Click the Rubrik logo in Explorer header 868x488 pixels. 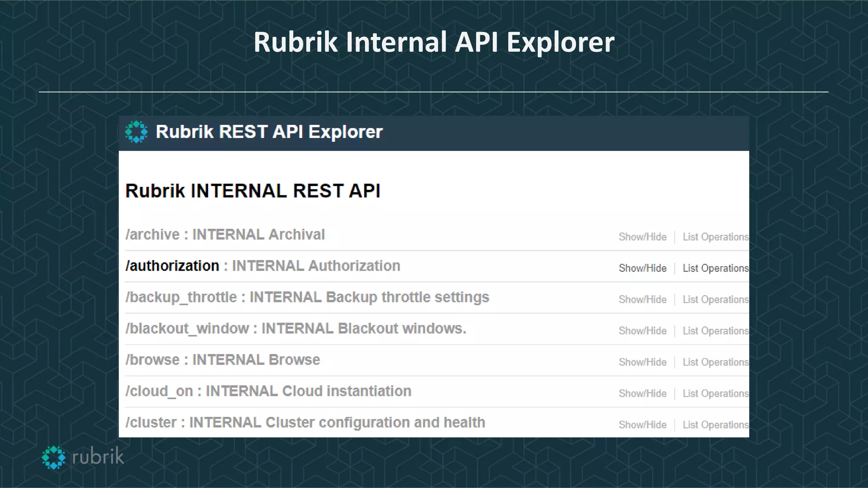tap(136, 132)
